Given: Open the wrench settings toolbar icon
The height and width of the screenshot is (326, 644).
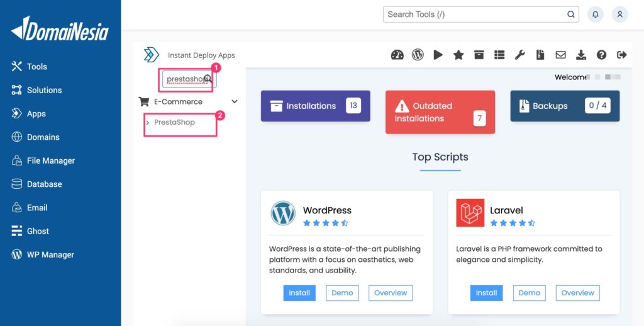Looking at the screenshot, I should (520, 55).
